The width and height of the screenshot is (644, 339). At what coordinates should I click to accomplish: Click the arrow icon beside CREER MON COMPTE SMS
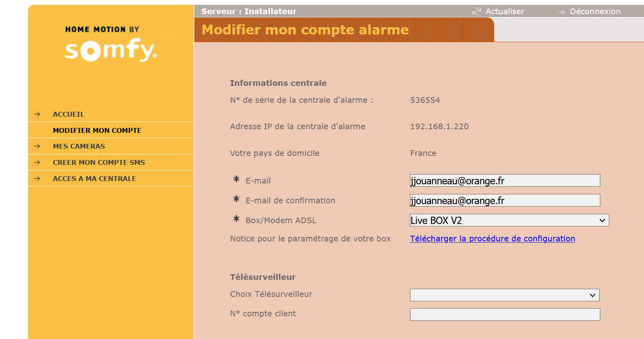click(37, 162)
